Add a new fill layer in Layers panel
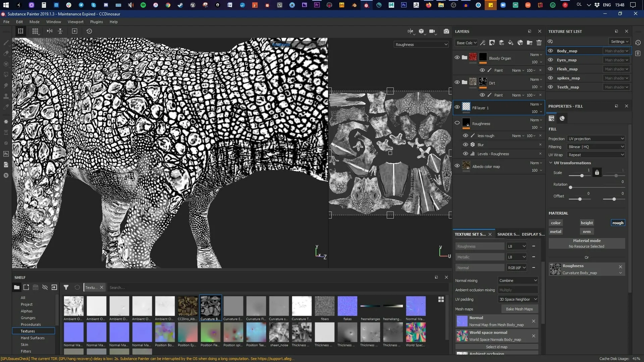644x362 pixels. point(511,43)
